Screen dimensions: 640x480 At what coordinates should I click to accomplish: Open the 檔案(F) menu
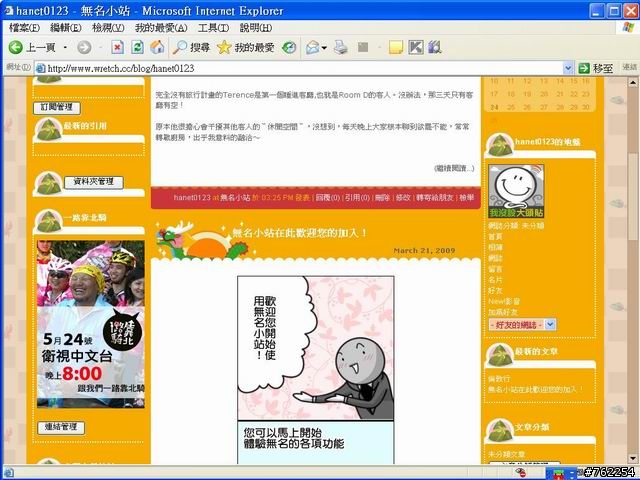tap(24, 28)
